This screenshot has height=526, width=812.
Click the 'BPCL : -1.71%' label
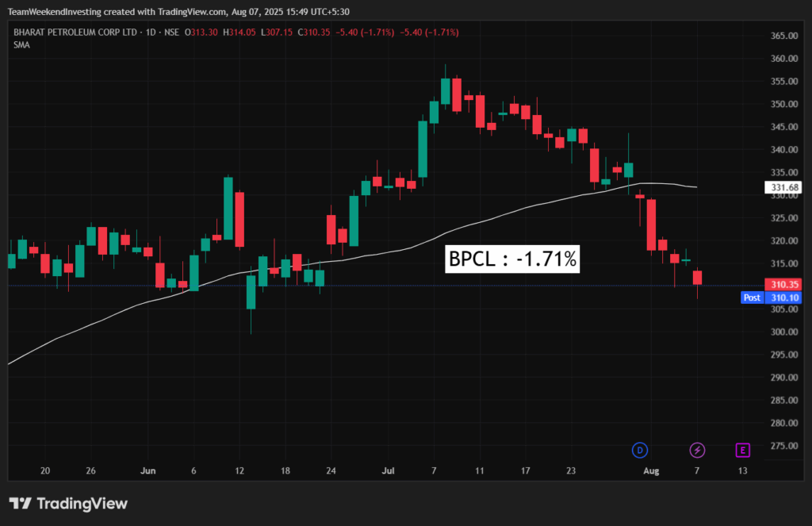512,259
